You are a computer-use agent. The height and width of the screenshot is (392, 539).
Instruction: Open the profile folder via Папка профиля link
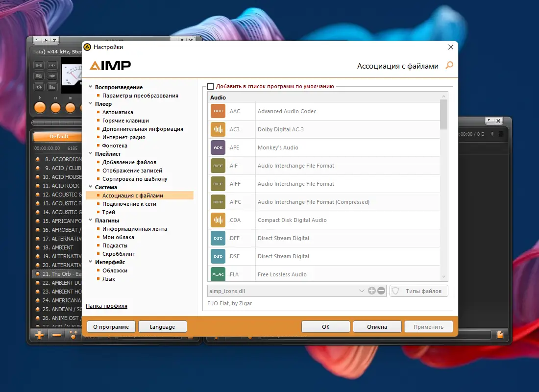107,306
